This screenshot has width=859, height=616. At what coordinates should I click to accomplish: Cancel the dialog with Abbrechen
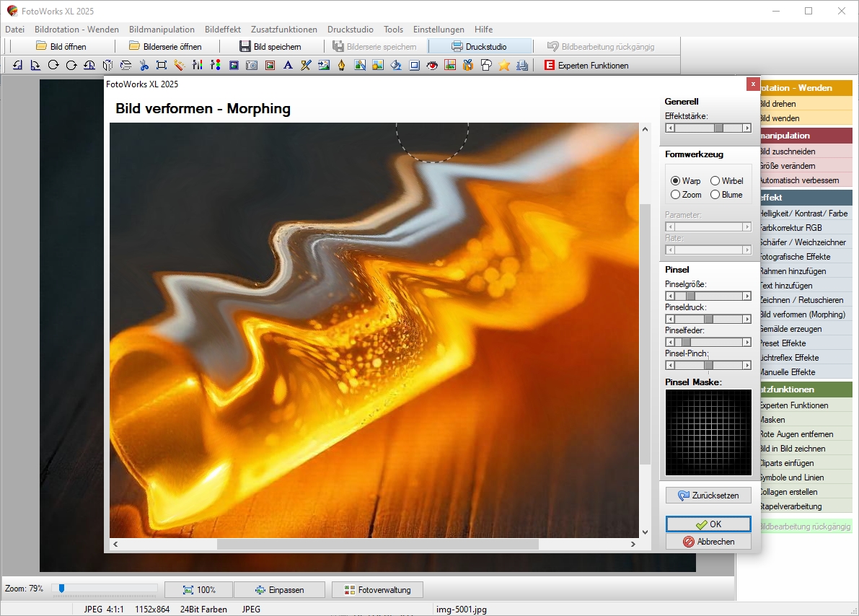coord(708,542)
